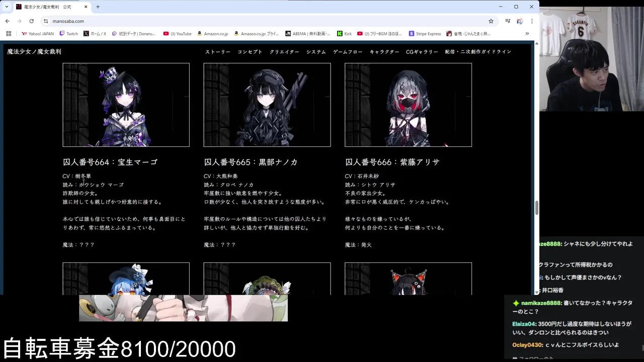
Task: View site information icon in address bar
Action: pyautogui.click(x=46, y=21)
